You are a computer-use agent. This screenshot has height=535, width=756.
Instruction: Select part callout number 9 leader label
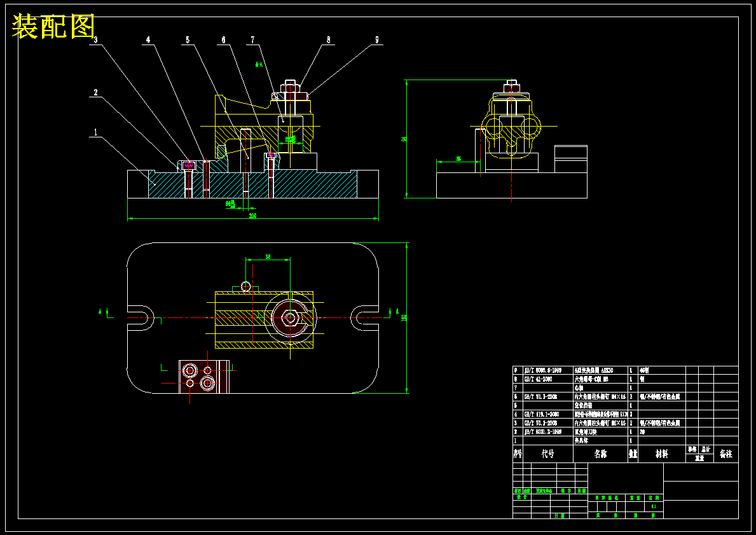point(377,40)
